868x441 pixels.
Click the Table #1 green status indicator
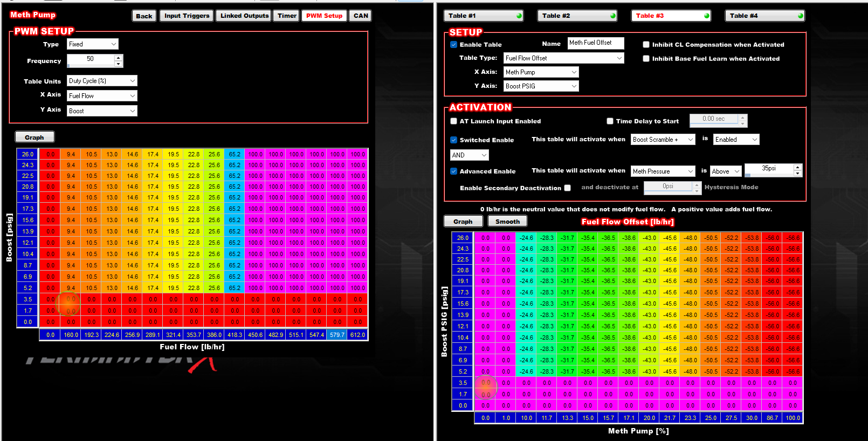[x=519, y=16]
